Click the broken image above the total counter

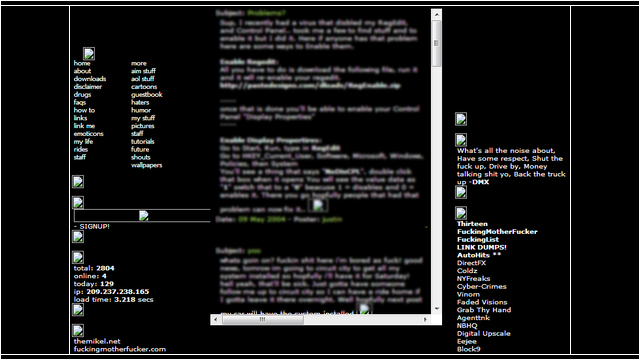pos(78,257)
